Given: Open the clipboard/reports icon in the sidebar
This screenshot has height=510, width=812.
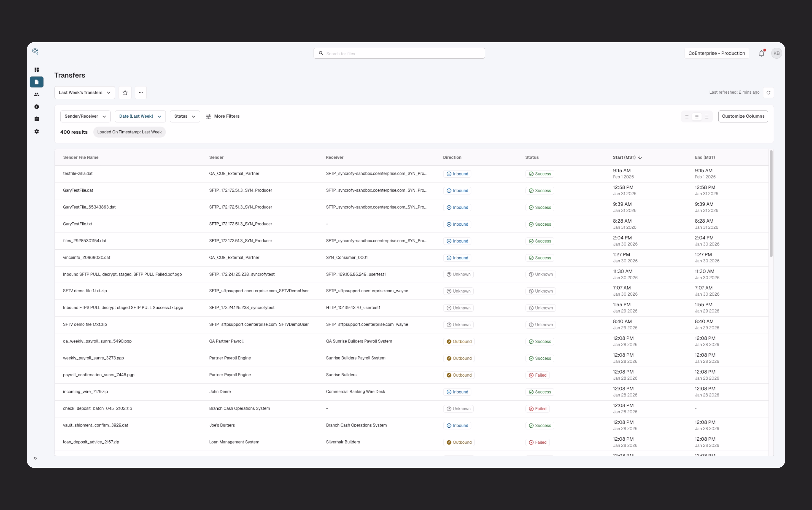Looking at the screenshot, I should [x=37, y=119].
